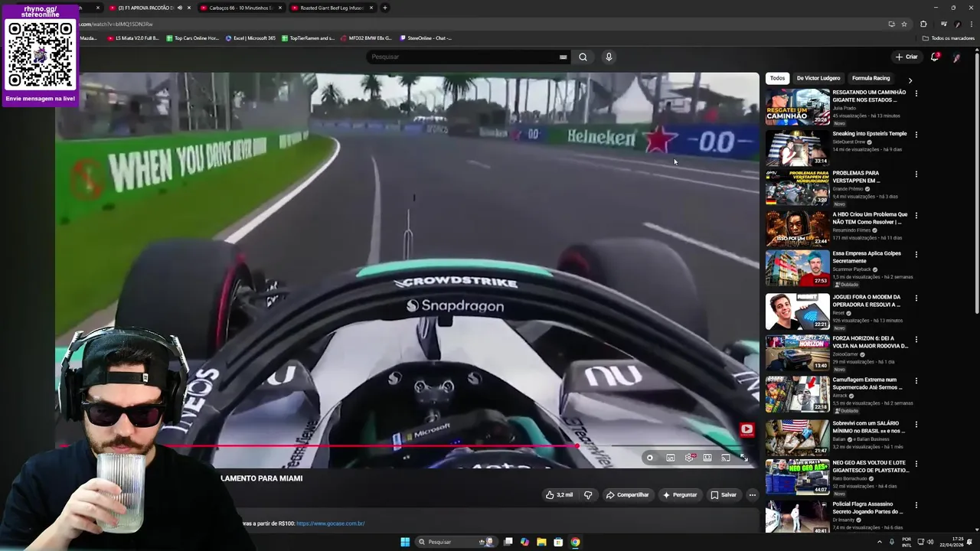Open the Windows Start menu
The image size is (980, 551).
click(405, 542)
